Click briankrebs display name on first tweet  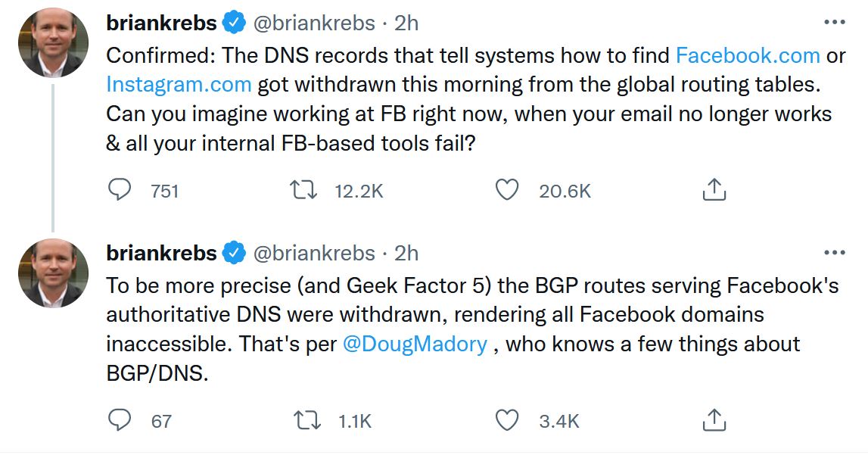161,23
